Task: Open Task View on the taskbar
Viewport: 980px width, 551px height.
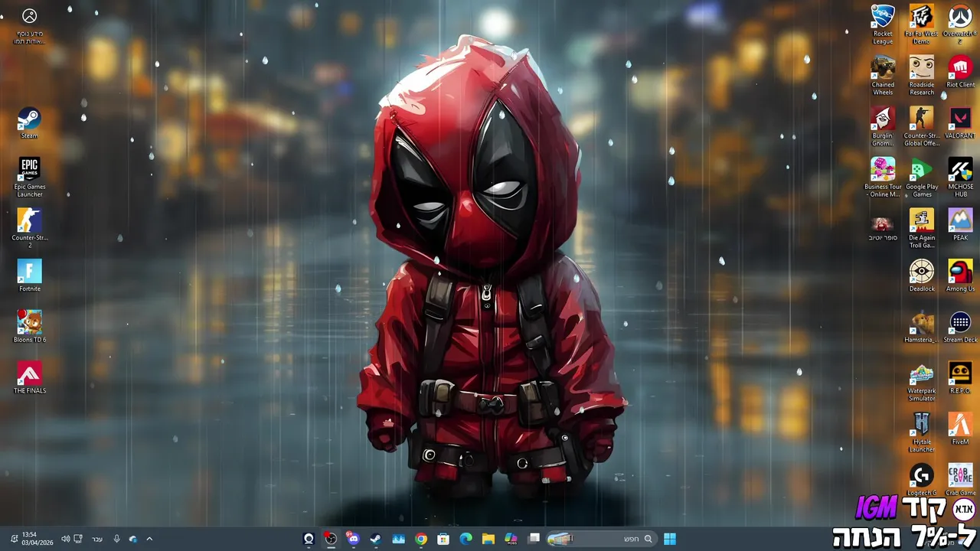Action: pos(534,539)
